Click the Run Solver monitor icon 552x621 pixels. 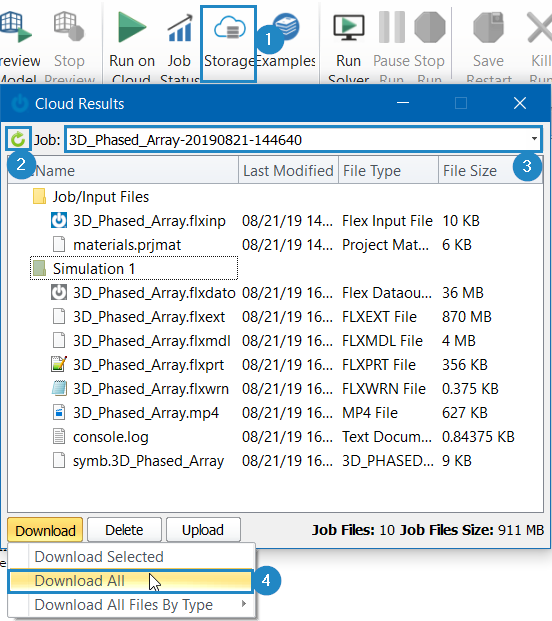(x=348, y=28)
